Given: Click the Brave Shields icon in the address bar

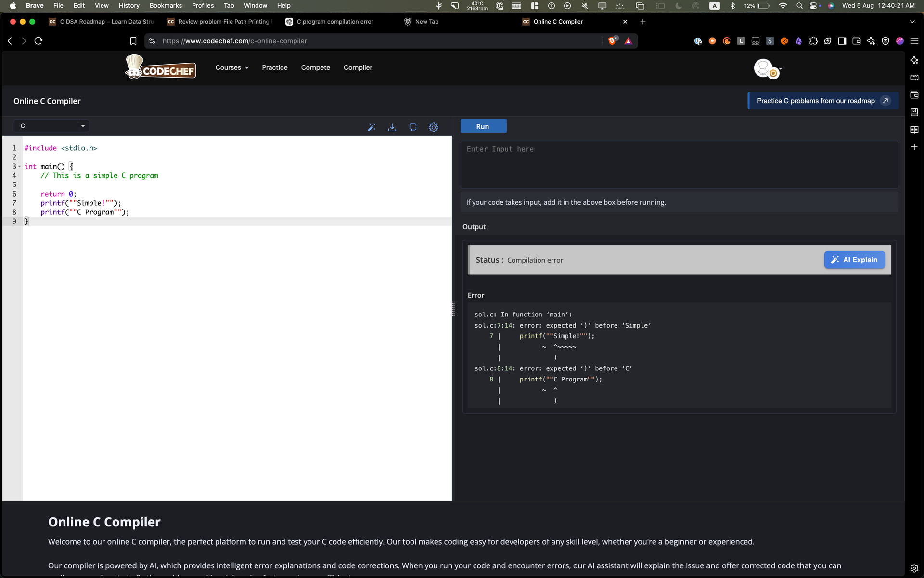Looking at the screenshot, I should (x=613, y=41).
